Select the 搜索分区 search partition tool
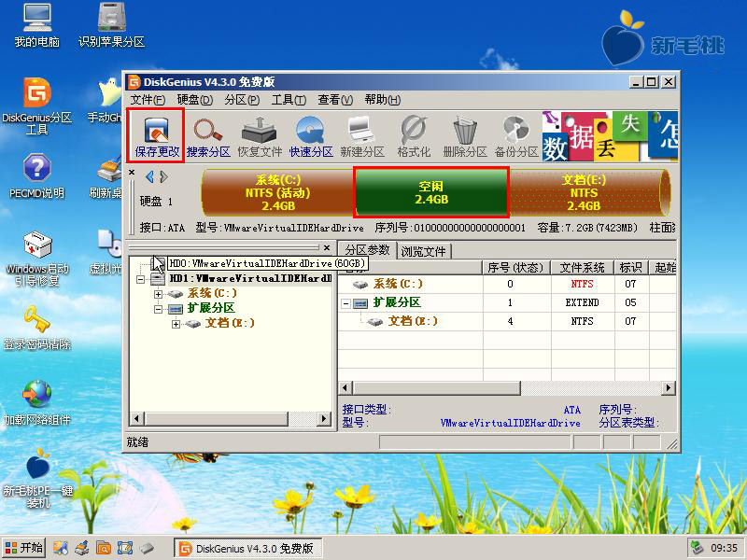 click(208, 135)
